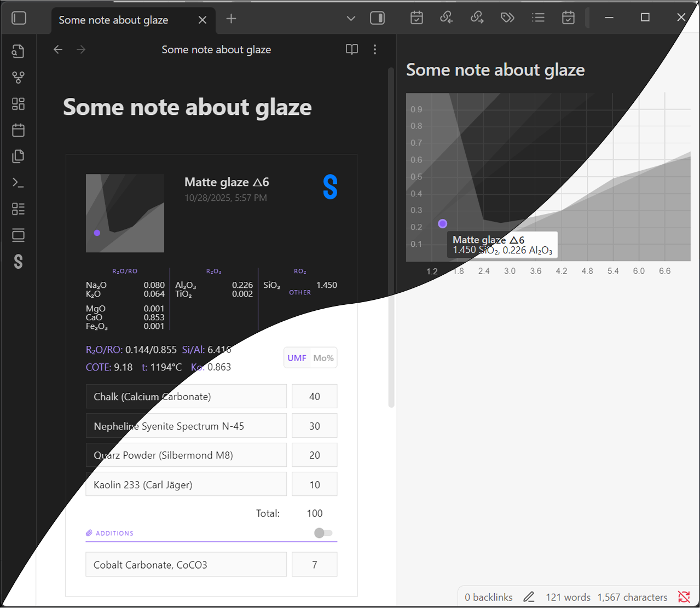Edit the Quarz Powder amount field showing 20
The height and width of the screenshot is (608, 700).
point(314,455)
